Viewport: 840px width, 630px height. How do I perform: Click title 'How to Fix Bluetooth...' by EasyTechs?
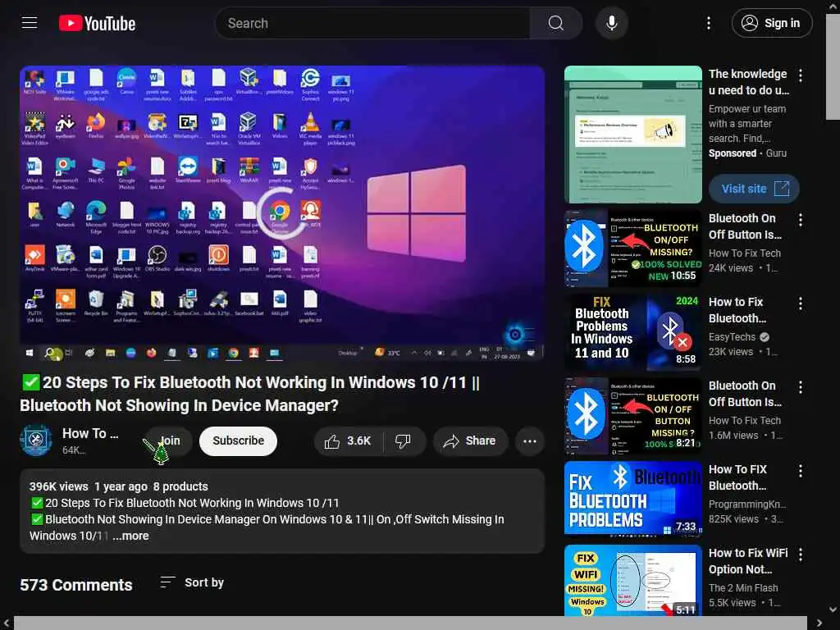(737, 310)
